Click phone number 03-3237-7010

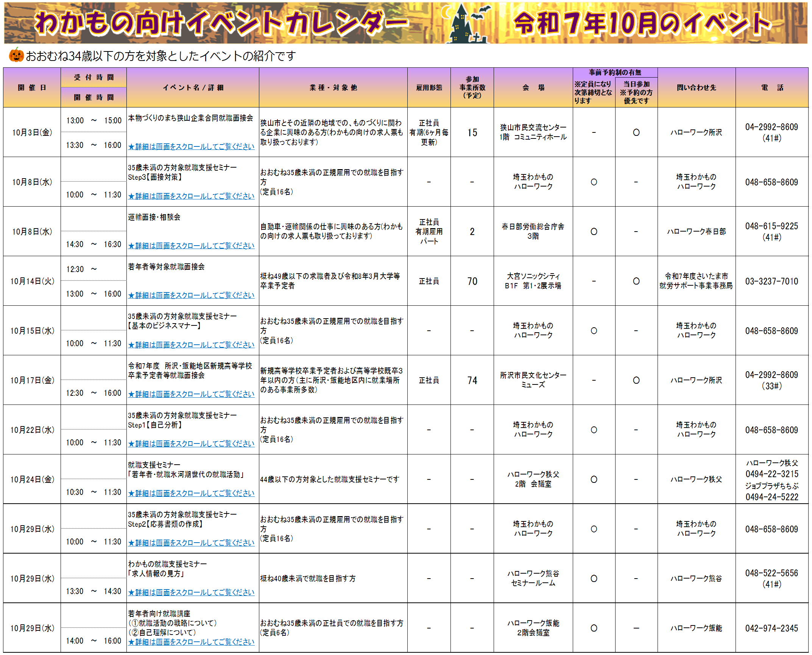click(x=771, y=282)
